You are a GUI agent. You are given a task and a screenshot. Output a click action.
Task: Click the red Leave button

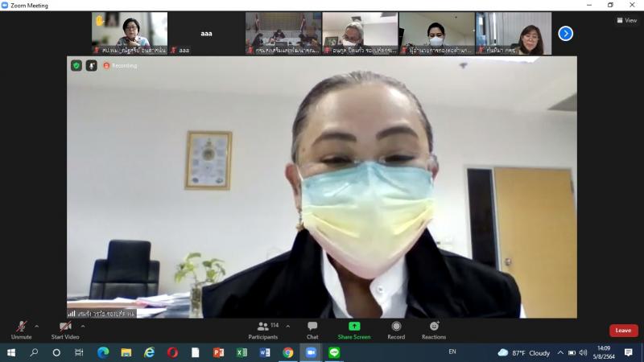coord(623,331)
